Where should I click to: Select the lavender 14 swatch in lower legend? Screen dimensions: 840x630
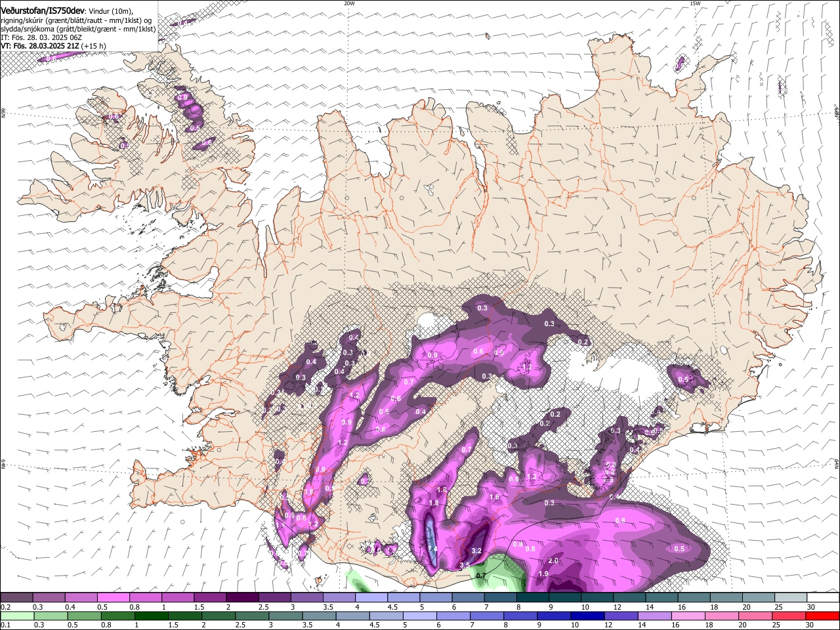point(654,616)
